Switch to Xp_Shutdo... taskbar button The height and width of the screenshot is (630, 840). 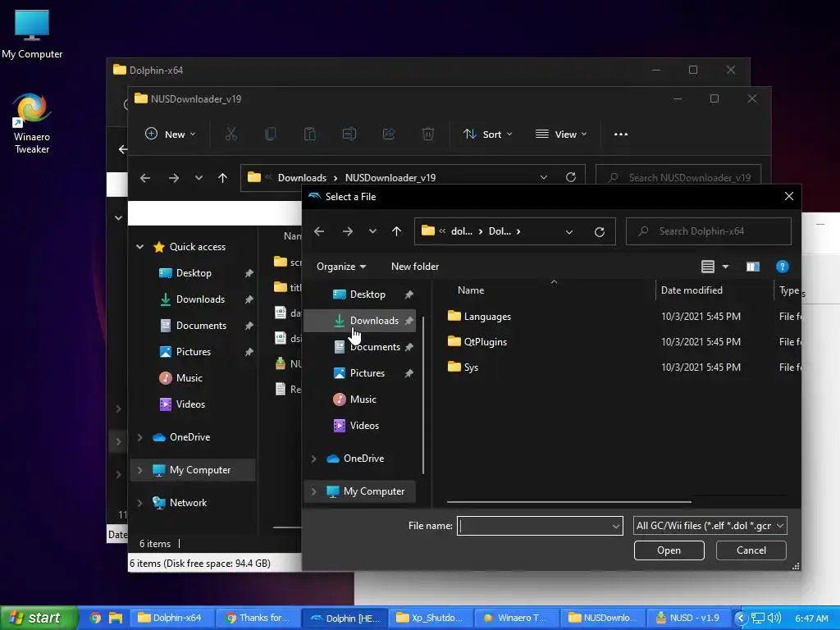(x=431, y=619)
